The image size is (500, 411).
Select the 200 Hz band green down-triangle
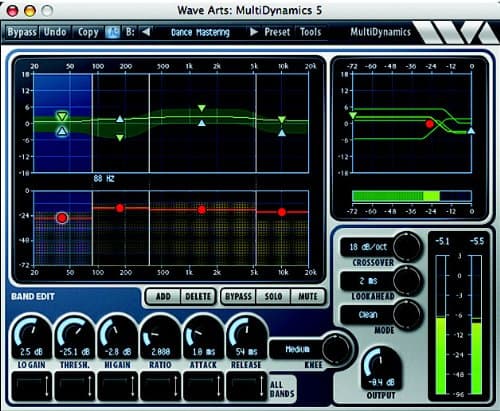pos(120,137)
